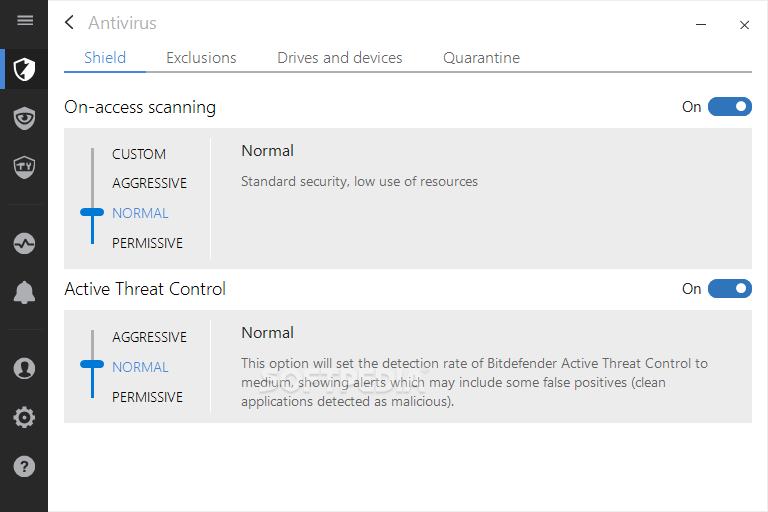768x512 pixels.
Task: Open the Privacy eye section in sidebar
Action: (x=25, y=119)
